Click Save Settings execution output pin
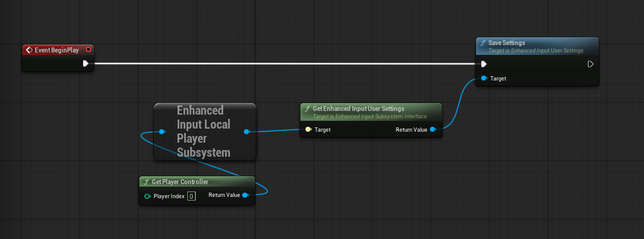This screenshot has width=644, height=239. (590, 64)
